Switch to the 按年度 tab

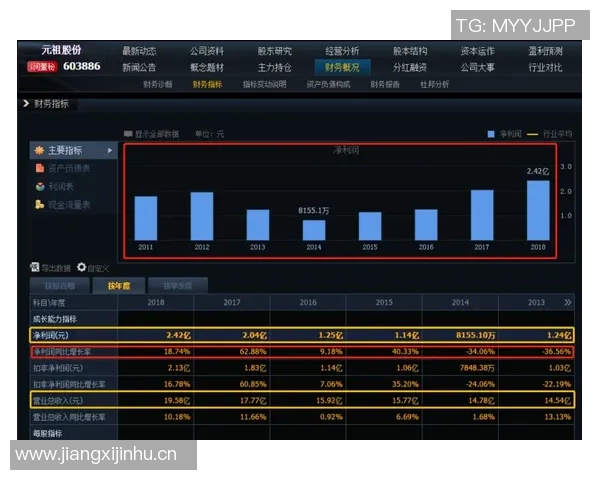pyautogui.click(x=119, y=285)
